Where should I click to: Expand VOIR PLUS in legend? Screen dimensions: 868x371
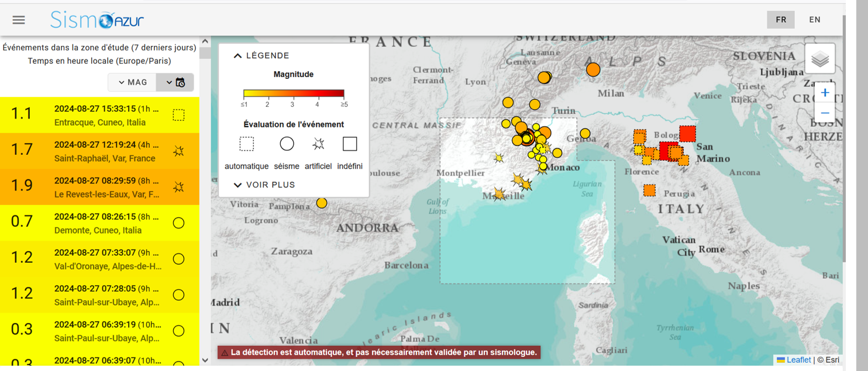point(264,185)
